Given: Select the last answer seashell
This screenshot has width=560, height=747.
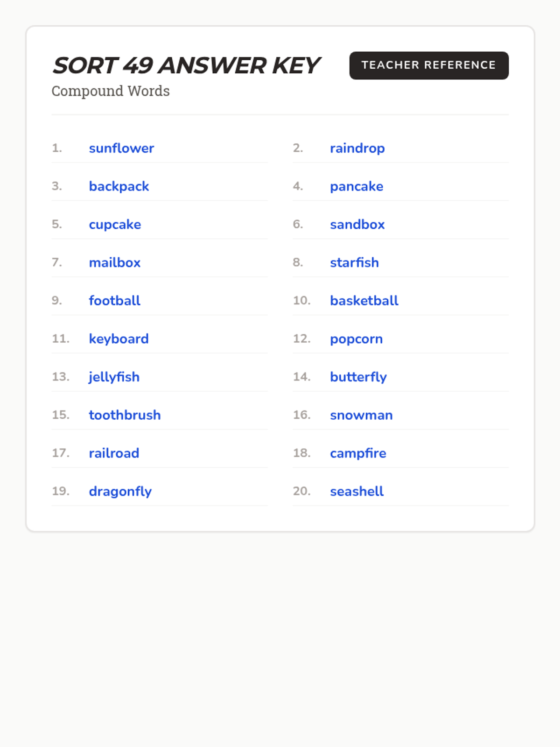Looking at the screenshot, I should [357, 491].
